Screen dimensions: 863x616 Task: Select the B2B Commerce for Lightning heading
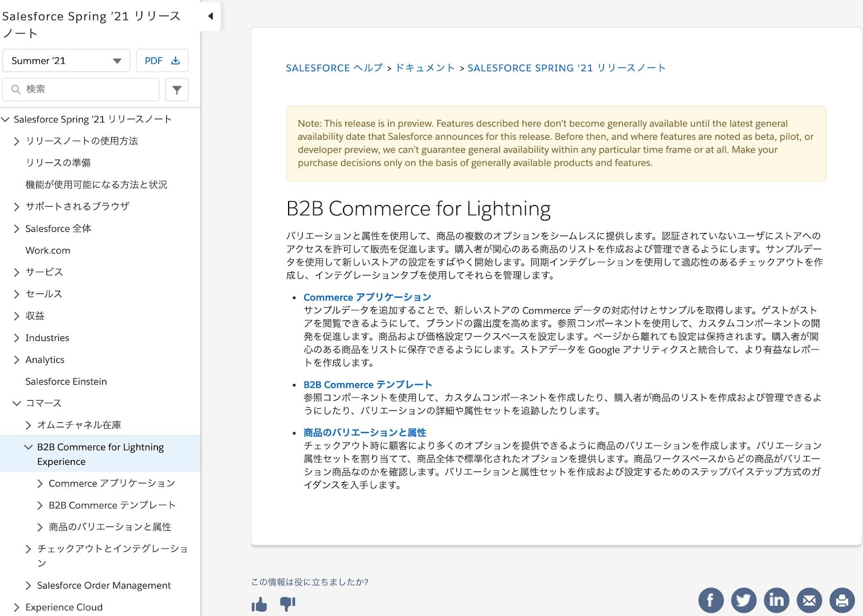[419, 209]
